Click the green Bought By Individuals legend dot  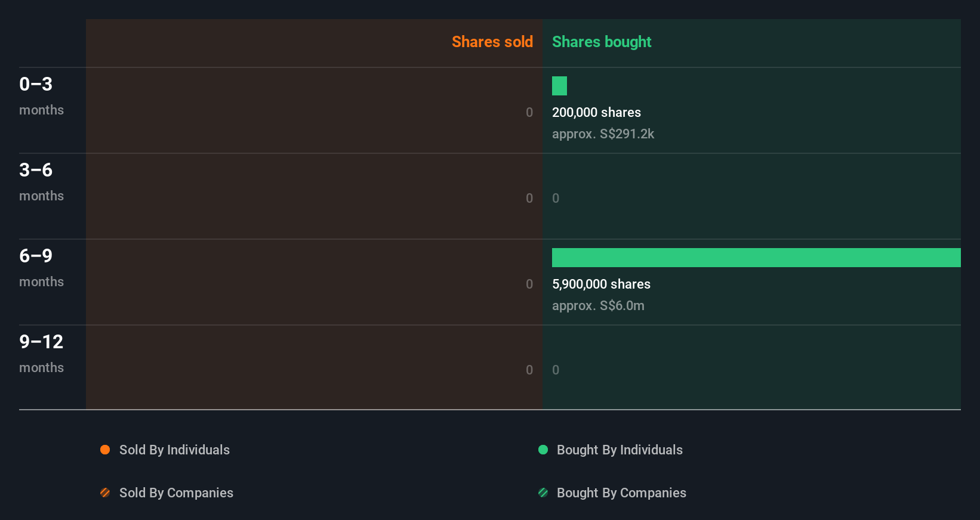click(543, 450)
